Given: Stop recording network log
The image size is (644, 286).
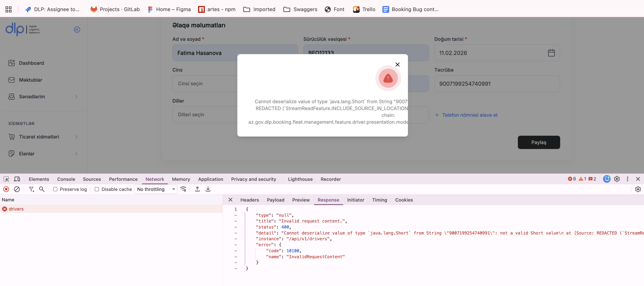Looking at the screenshot, I should coord(6,189).
